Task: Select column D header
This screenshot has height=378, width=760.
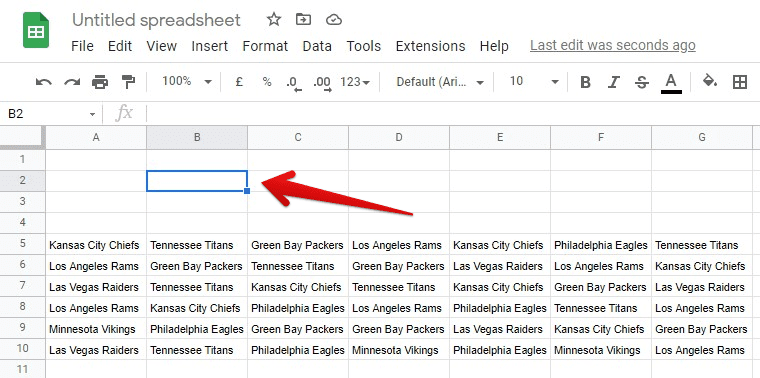Action: pos(399,138)
